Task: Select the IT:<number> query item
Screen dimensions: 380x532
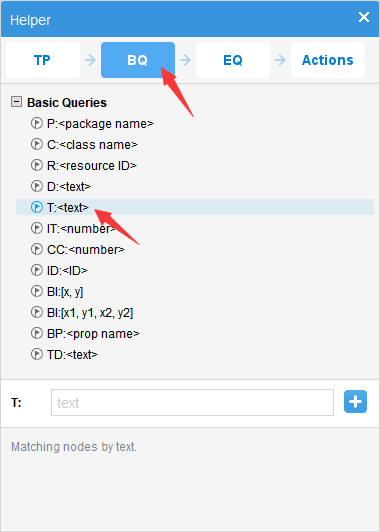Action: pyautogui.click(x=81, y=229)
